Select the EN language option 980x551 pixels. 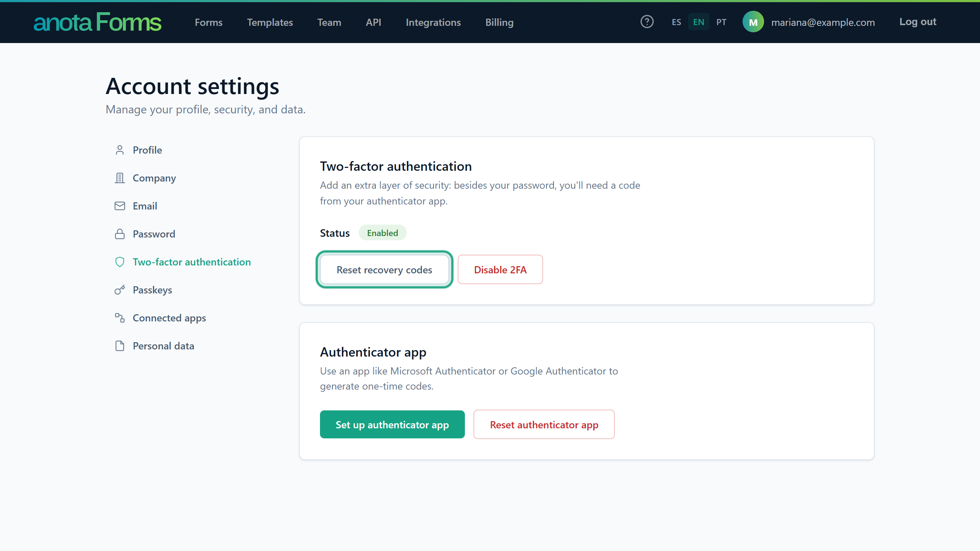click(x=698, y=22)
